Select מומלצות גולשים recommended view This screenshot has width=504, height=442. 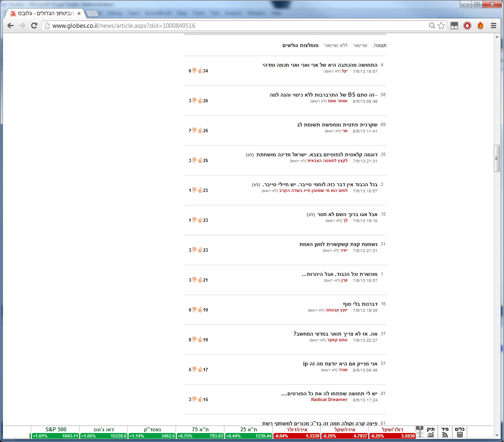point(300,45)
